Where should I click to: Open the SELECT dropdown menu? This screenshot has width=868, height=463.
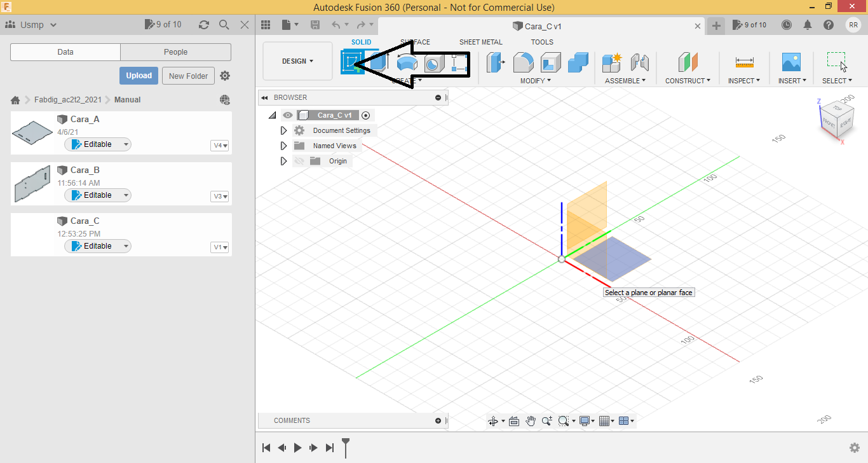point(837,81)
